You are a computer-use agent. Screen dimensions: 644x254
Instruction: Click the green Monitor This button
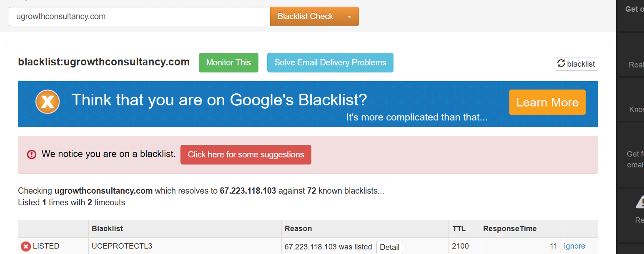tap(228, 62)
